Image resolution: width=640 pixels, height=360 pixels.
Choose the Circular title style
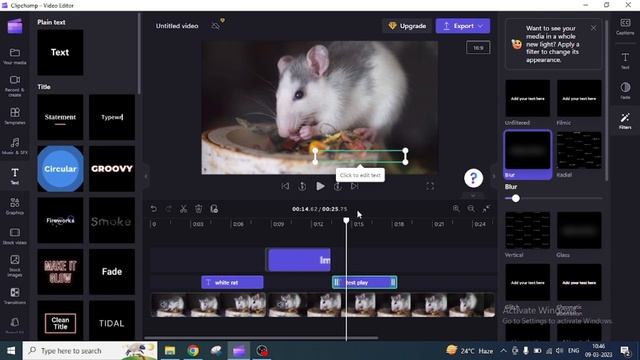tap(60, 169)
